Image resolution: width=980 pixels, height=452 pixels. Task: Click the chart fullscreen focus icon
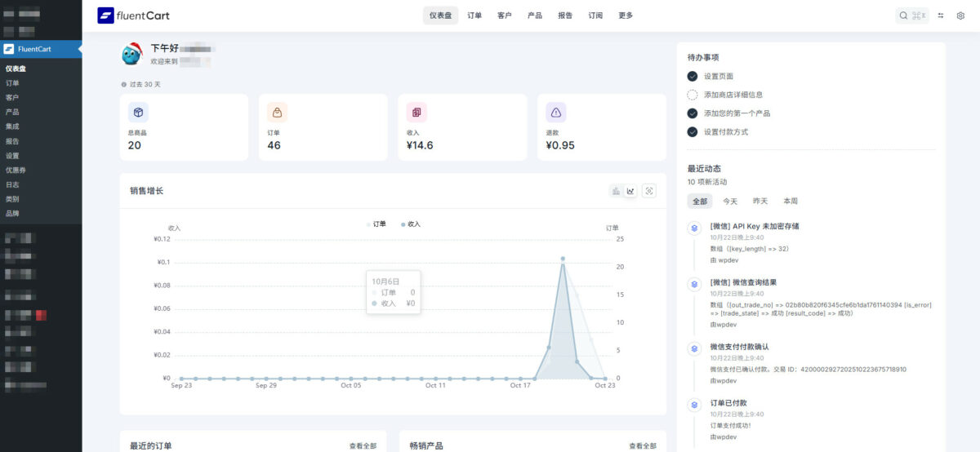click(x=649, y=191)
